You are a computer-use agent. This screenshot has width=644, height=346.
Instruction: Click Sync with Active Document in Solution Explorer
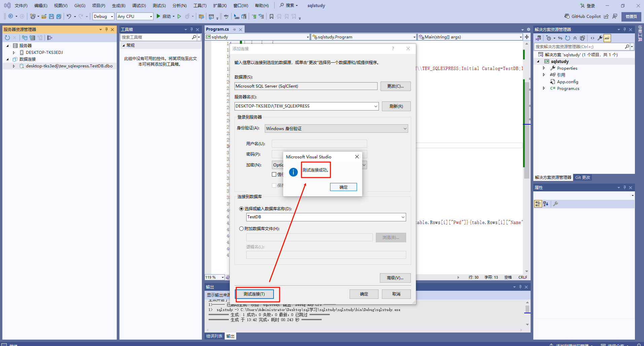[x=560, y=38]
